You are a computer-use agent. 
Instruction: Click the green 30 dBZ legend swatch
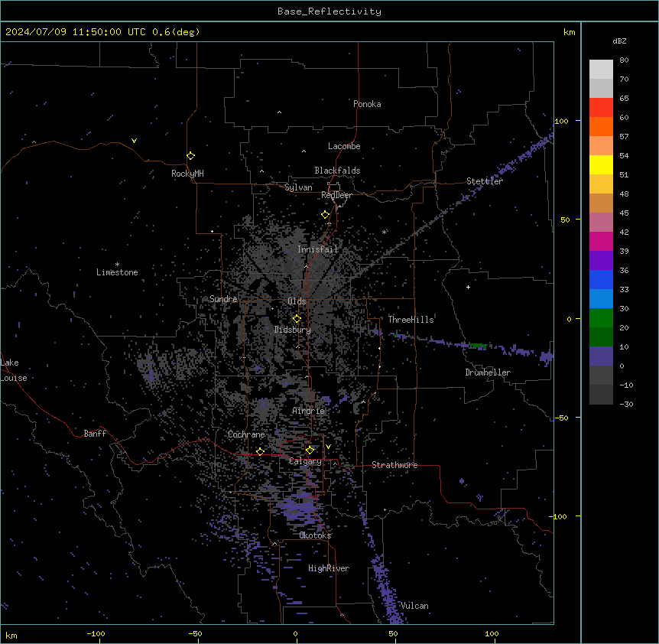[x=601, y=318]
